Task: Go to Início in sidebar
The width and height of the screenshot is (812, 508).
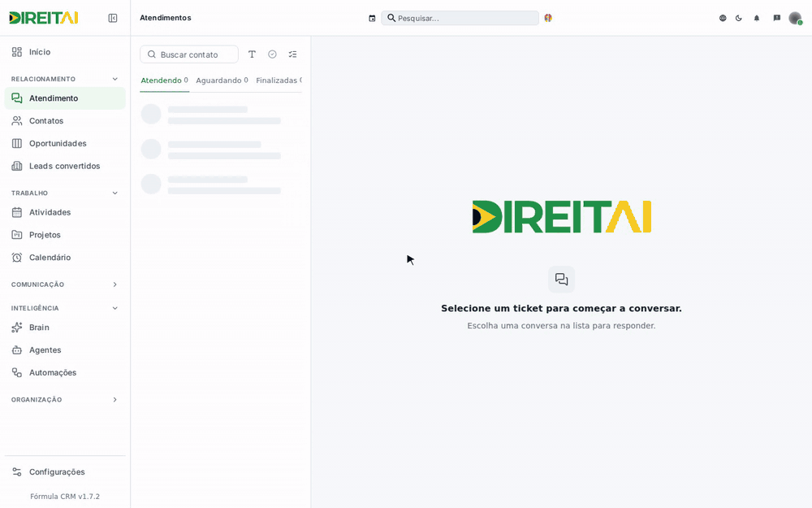Action: coord(65,52)
